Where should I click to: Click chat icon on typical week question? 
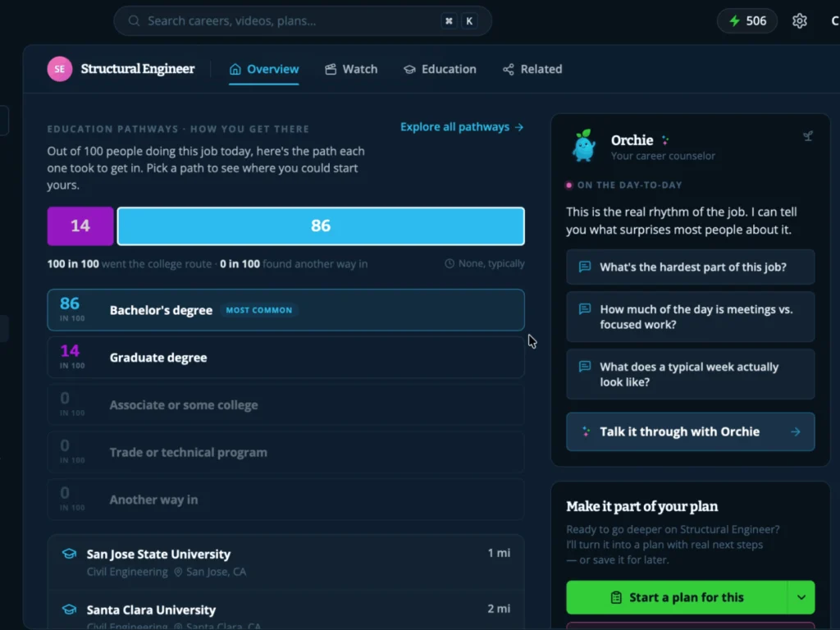click(585, 367)
